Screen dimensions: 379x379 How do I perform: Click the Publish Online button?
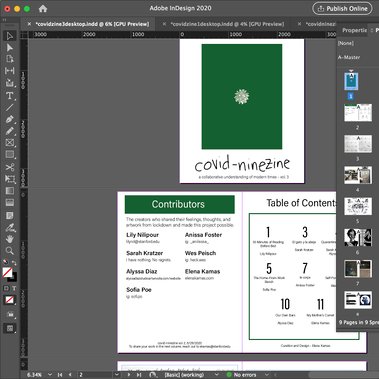pyautogui.click(x=342, y=9)
